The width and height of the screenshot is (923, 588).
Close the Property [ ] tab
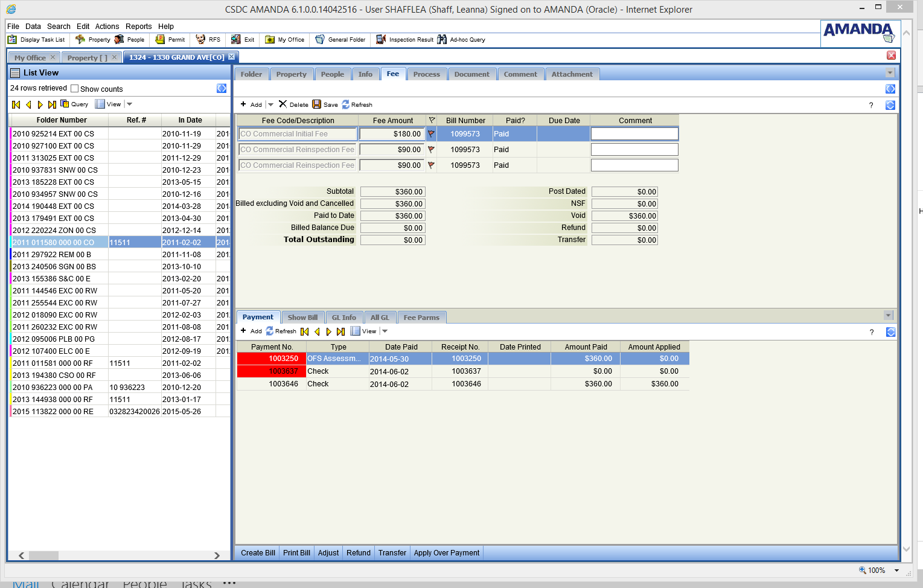[x=114, y=57]
